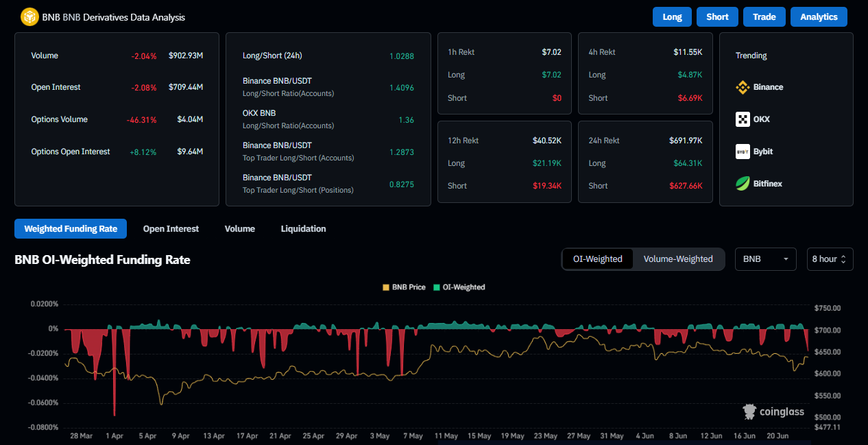Image resolution: width=868 pixels, height=445 pixels.
Task: Click OKX BNB ratio value 1.36
Action: [x=407, y=120]
